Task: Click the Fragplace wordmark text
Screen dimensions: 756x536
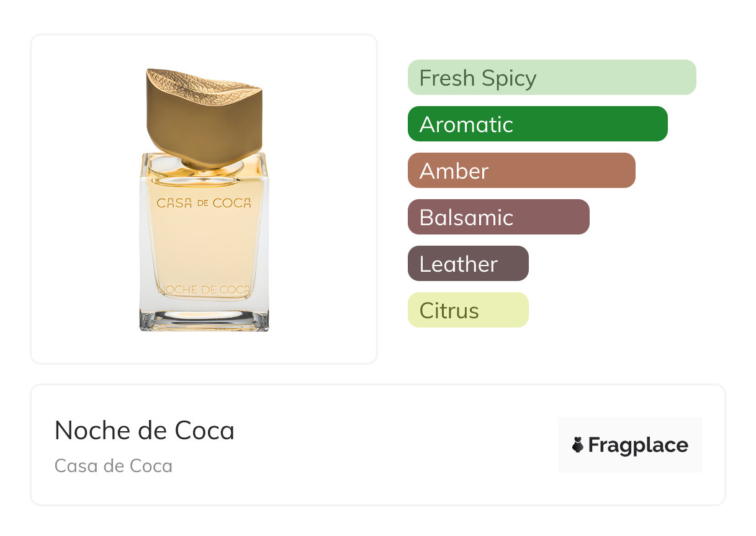Action: point(638,445)
